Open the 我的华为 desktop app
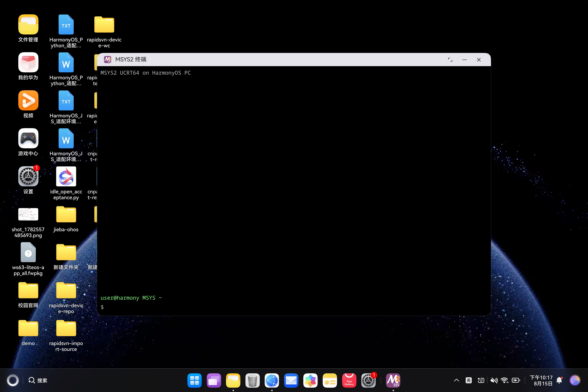 [x=28, y=62]
